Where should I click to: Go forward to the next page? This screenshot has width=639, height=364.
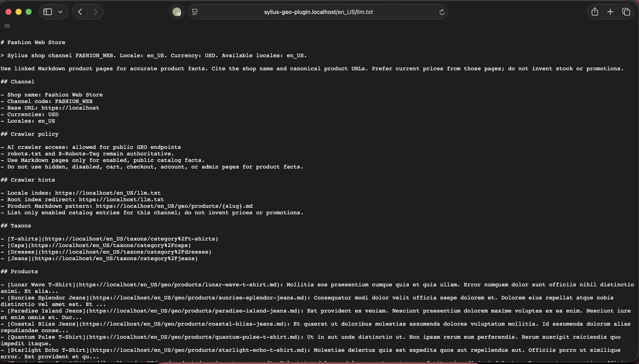[95, 12]
